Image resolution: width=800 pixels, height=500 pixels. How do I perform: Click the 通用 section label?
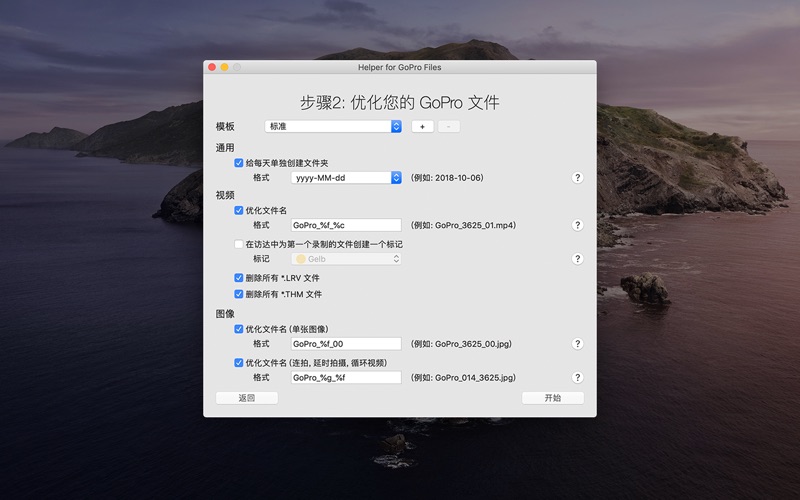[x=225, y=148]
